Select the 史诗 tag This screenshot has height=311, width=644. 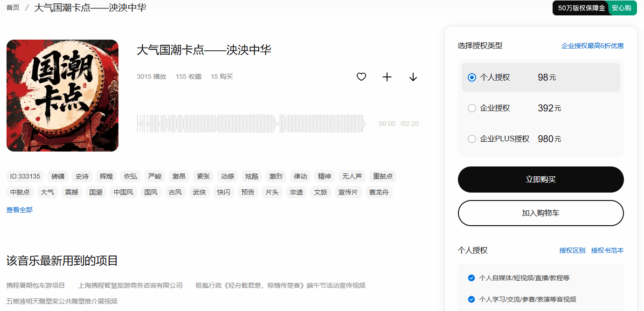(x=82, y=176)
